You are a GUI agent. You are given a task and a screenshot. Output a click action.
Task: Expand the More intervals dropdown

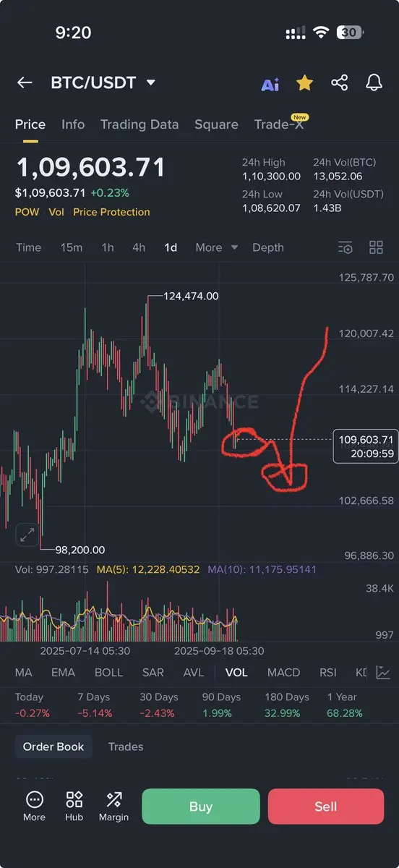click(x=216, y=247)
